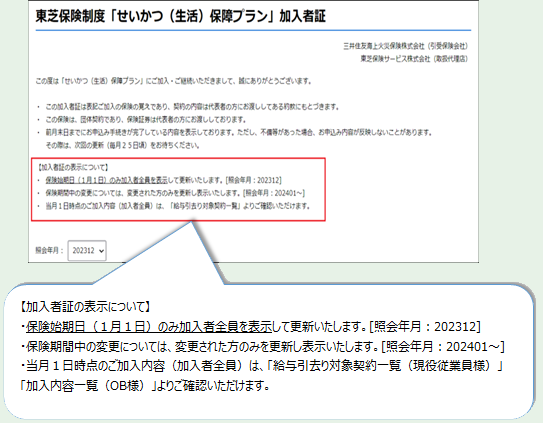Screen dimensions: 543x423
Task: Click underlined 保険始期日（1月1日） text in page
Action: (107, 180)
